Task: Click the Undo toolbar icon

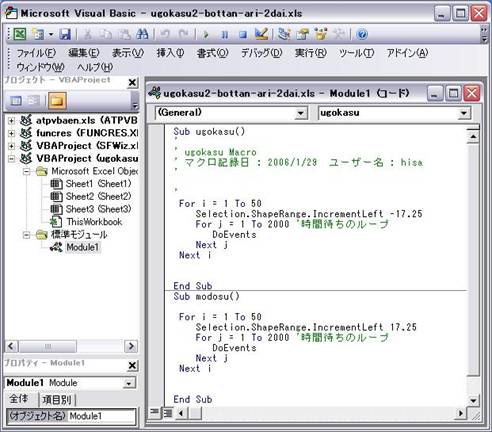Action: (165, 34)
